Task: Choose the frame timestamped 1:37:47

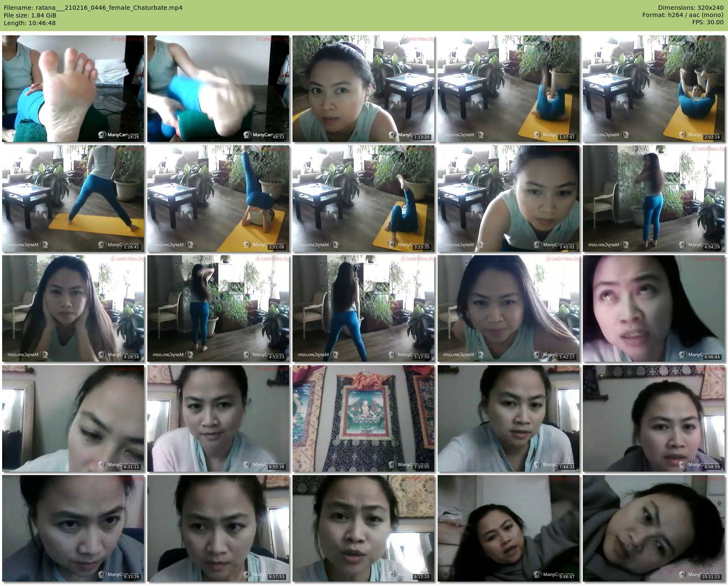Action: pyautogui.click(x=508, y=89)
